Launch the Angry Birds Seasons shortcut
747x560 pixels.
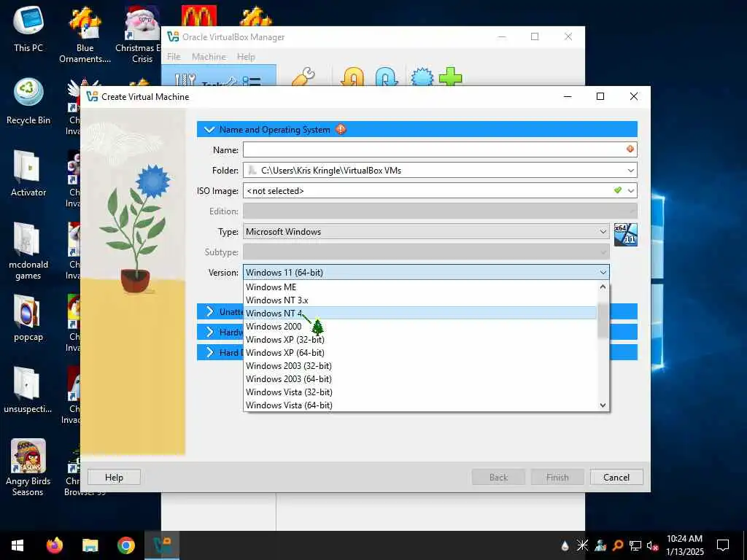28,467
